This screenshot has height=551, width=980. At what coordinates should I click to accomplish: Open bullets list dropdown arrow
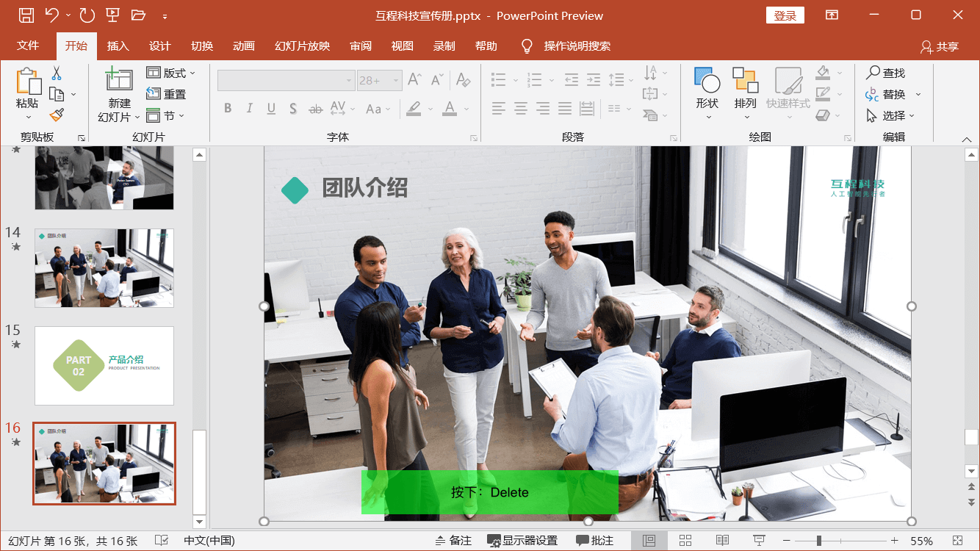[x=516, y=79]
